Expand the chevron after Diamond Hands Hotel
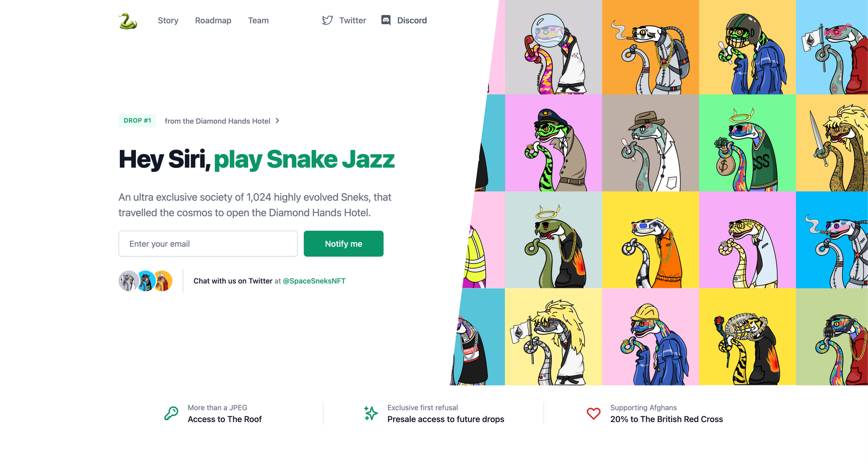This screenshot has width=868, height=464. point(277,121)
